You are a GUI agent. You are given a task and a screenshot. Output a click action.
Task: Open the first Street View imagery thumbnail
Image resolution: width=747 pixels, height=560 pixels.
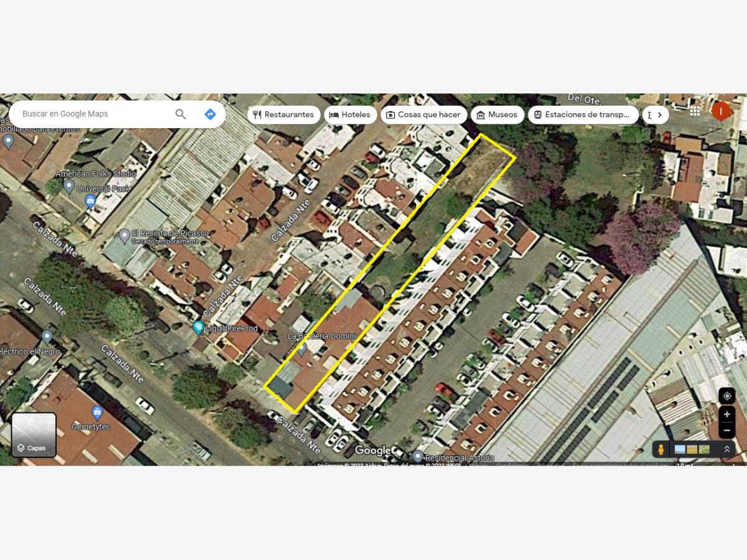pyautogui.click(x=680, y=449)
